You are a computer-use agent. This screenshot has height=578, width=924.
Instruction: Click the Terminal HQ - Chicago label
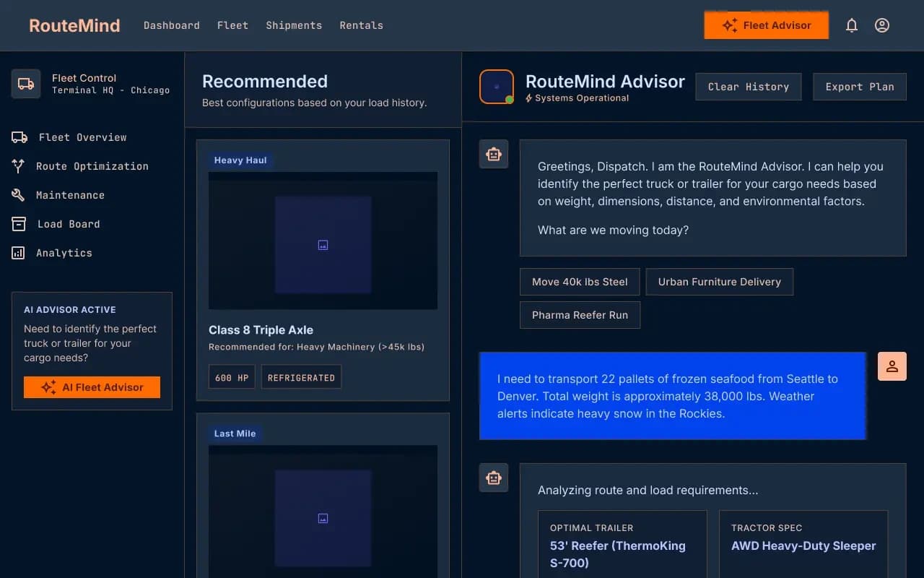click(x=110, y=90)
